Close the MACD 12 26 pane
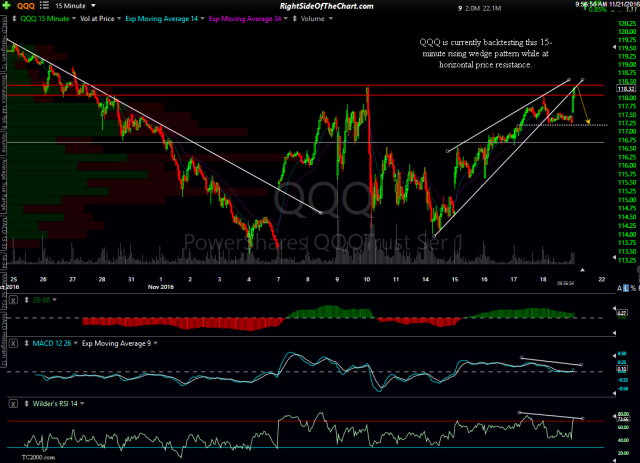 point(13,343)
